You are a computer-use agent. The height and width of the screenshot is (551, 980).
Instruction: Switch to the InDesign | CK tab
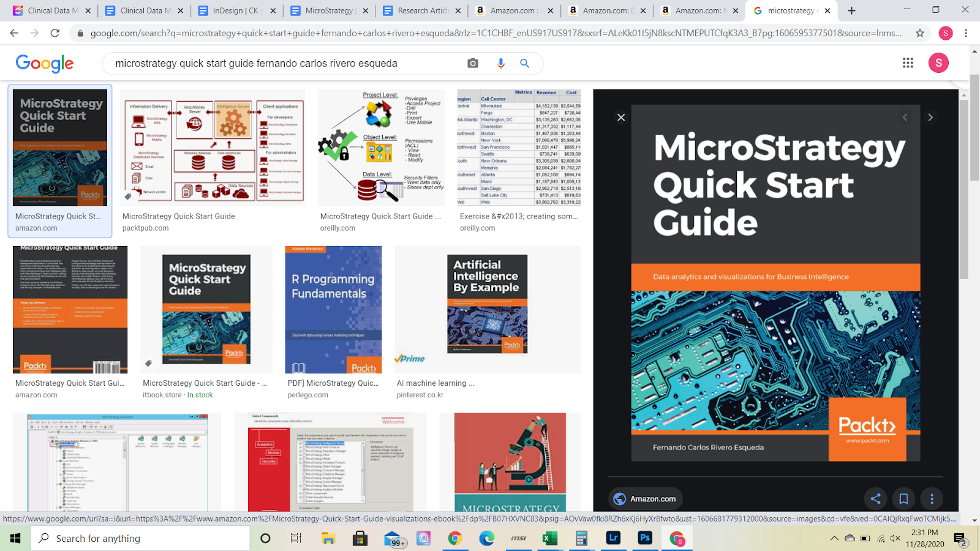pyautogui.click(x=236, y=10)
